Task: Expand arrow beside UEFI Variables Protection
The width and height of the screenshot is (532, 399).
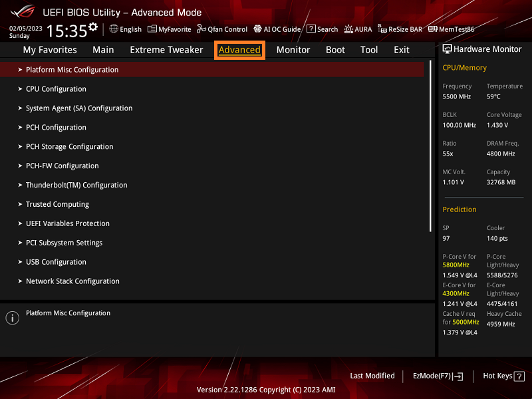Action: pos(20,223)
